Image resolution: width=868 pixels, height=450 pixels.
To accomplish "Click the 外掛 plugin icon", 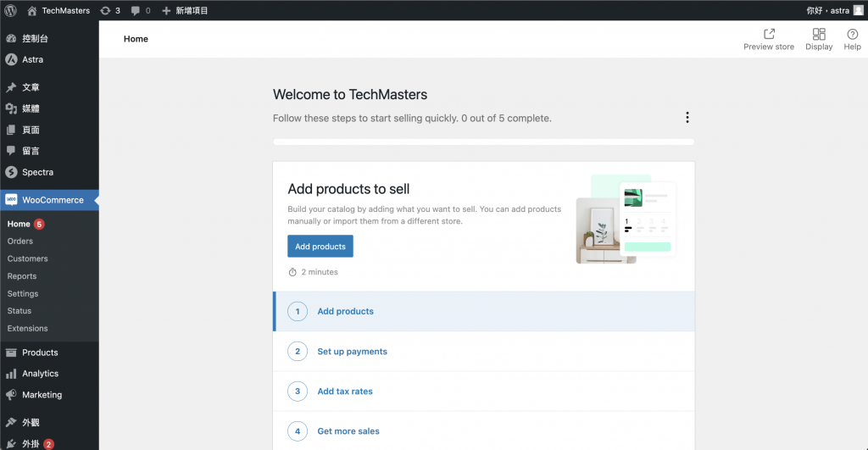I will coord(11,444).
